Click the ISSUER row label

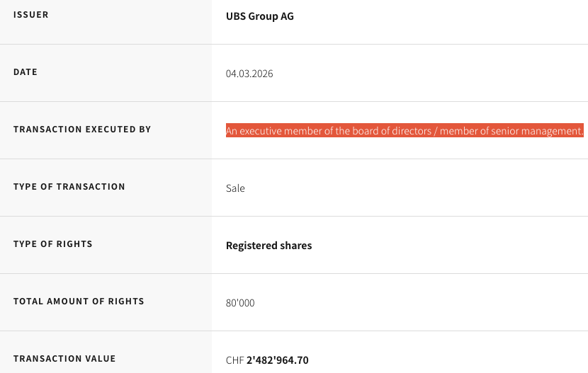(31, 15)
